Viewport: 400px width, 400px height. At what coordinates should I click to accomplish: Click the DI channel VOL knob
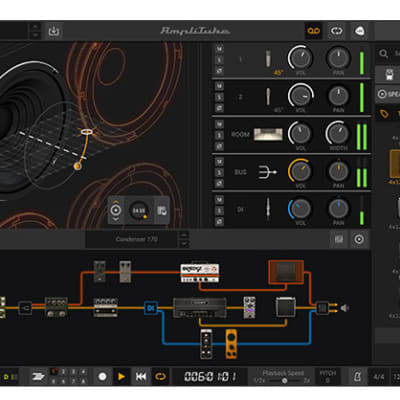click(300, 209)
